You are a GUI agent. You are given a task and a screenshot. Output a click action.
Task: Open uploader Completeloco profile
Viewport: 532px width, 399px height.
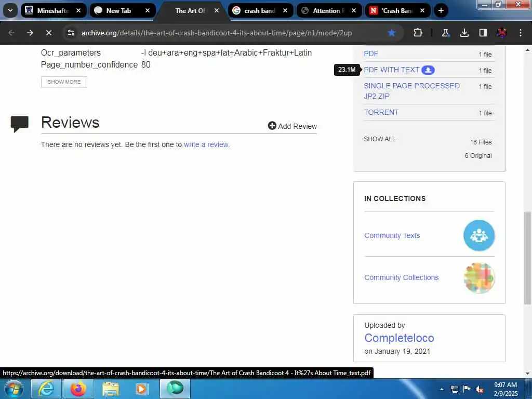(x=399, y=338)
